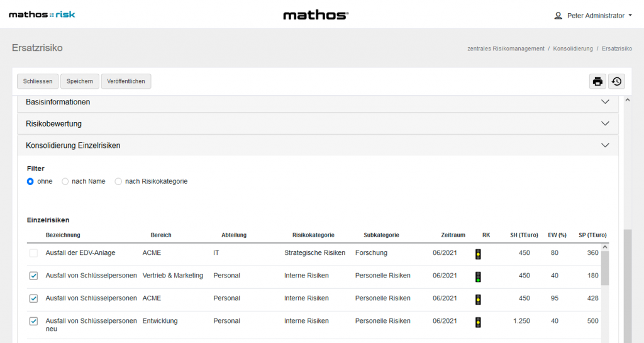
Task: Select the 'nach Risikokategorie' filter option
Action: tap(118, 181)
